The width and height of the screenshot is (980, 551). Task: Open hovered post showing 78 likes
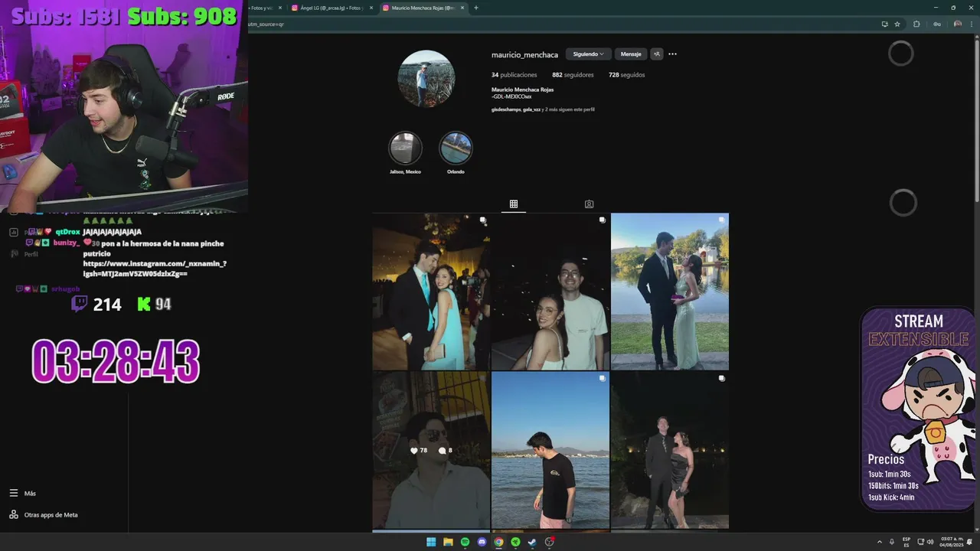(431, 451)
